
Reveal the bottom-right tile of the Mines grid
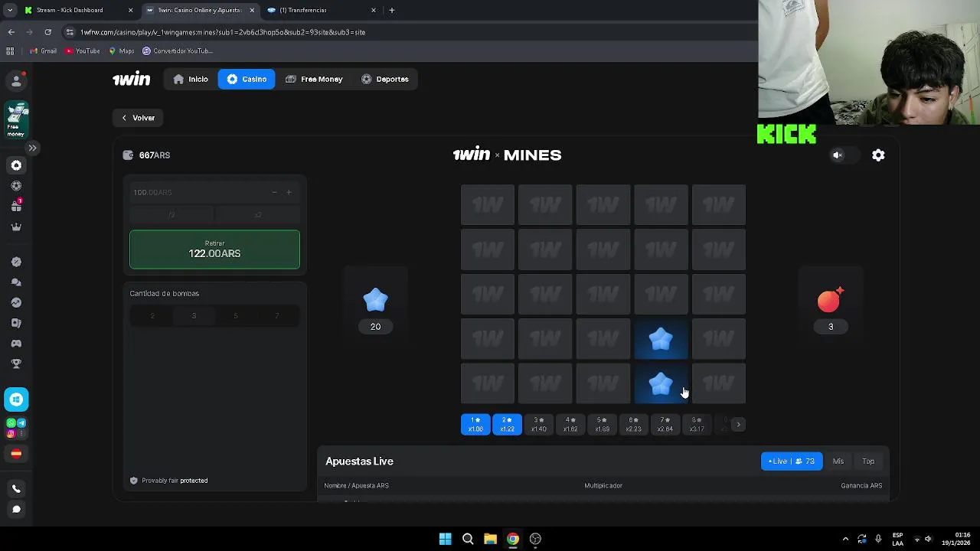coord(719,384)
